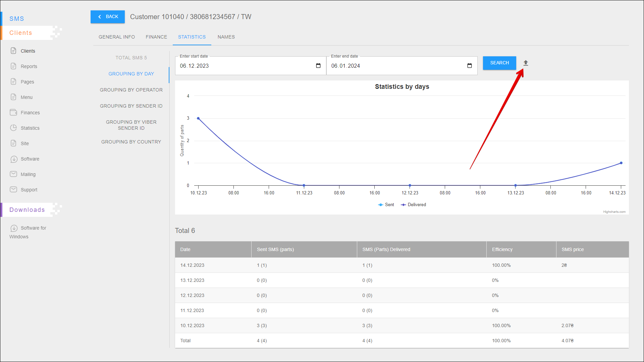Click the Pages document icon
The height and width of the screenshot is (362, 644).
[13, 81]
